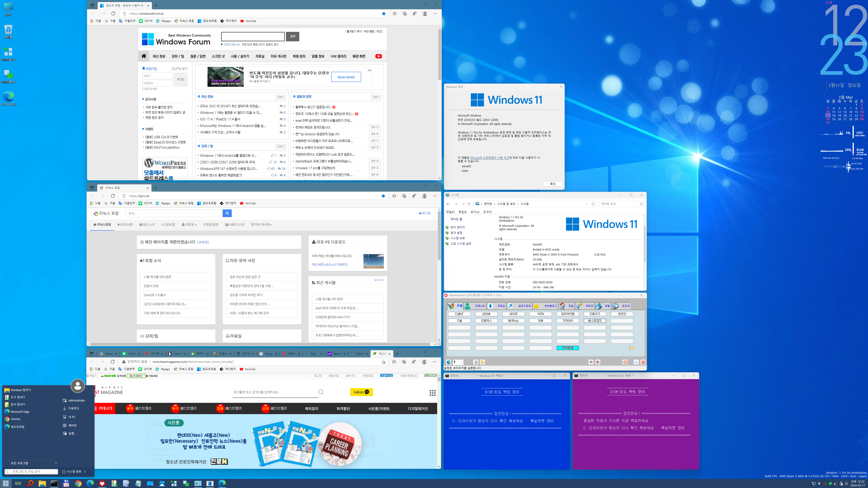The height and width of the screenshot is (488, 868).
Task: Click the green clock-arrow icon in favorites helper
Action: 591,362
